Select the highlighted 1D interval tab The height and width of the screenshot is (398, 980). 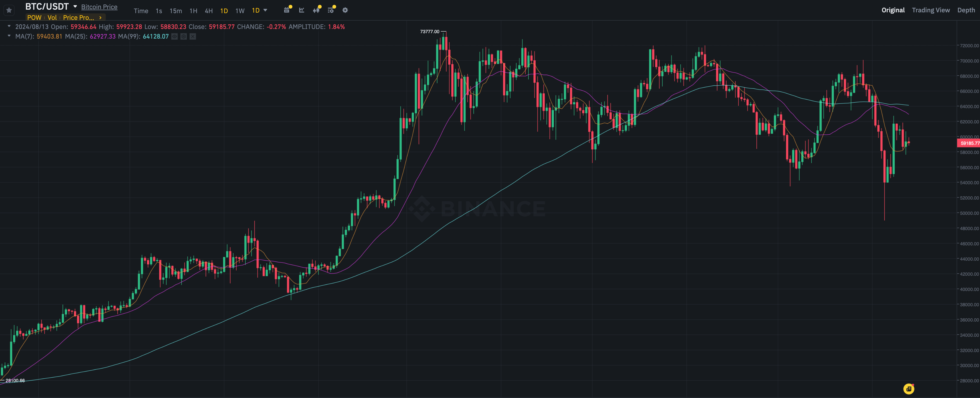pyautogui.click(x=224, y=11)
